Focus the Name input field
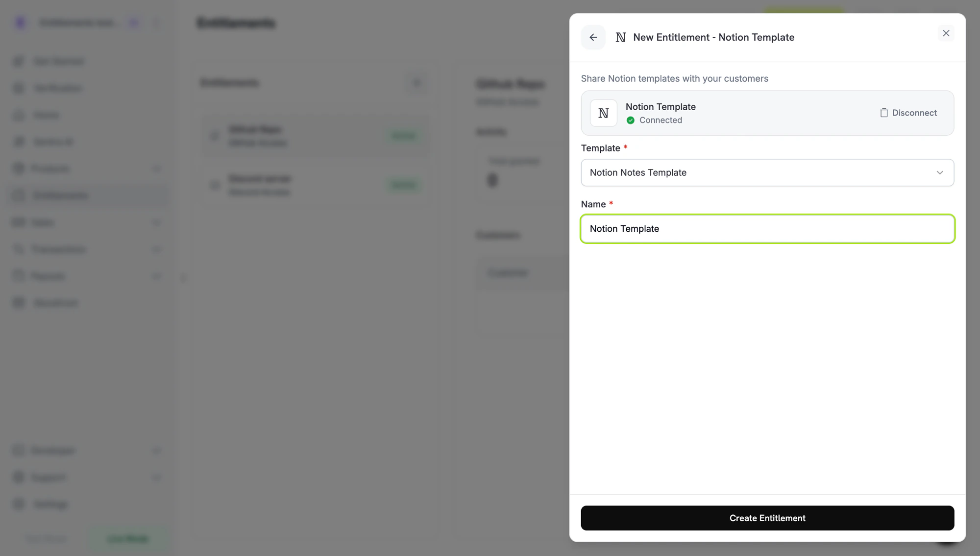The width and height of the screenshot is (980, 556). click(767, 229)
